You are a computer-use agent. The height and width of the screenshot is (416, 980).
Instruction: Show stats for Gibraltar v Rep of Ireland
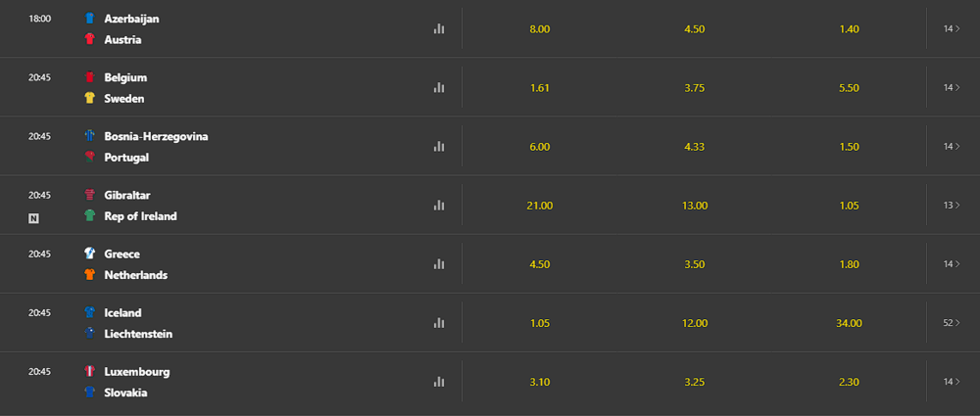[439, 206]
